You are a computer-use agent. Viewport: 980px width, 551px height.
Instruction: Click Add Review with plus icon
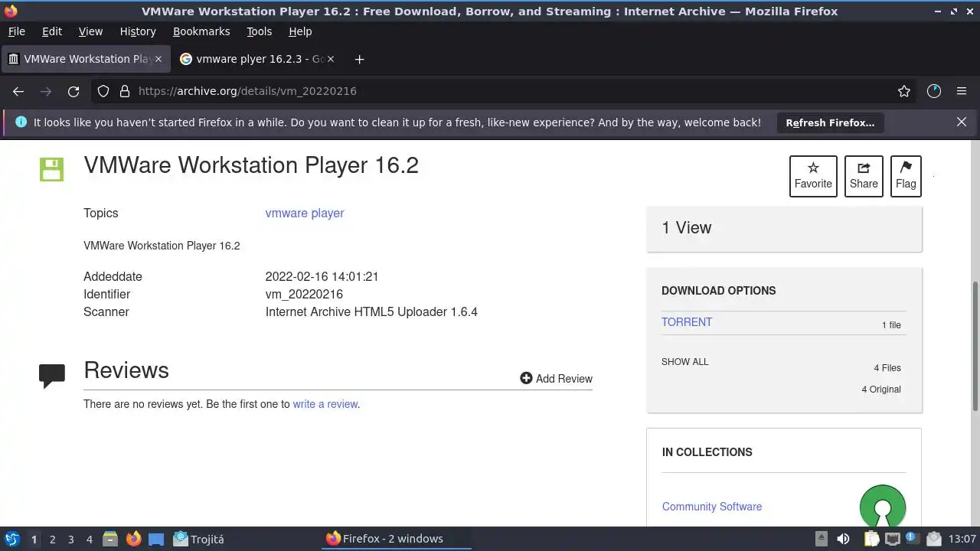pyautogui.click(x=557, y=379)
